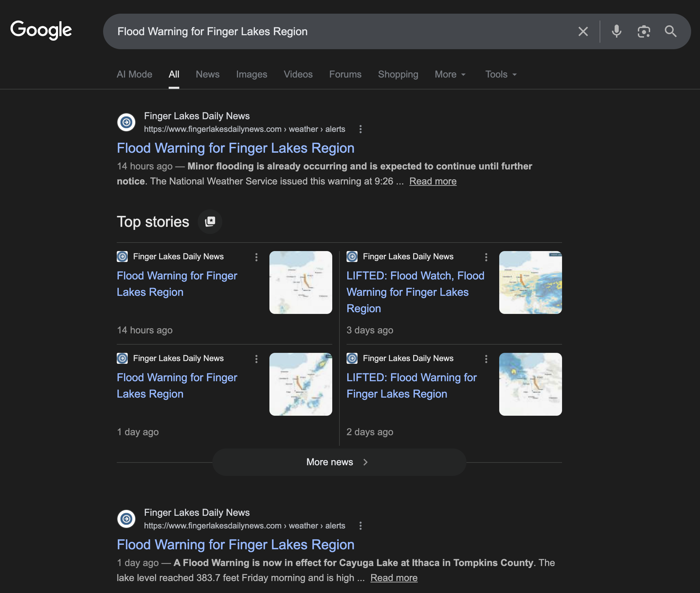Start voice search with the microphone icon
Viewport: 700px width, 593px height.
click(x=616, y=31)
